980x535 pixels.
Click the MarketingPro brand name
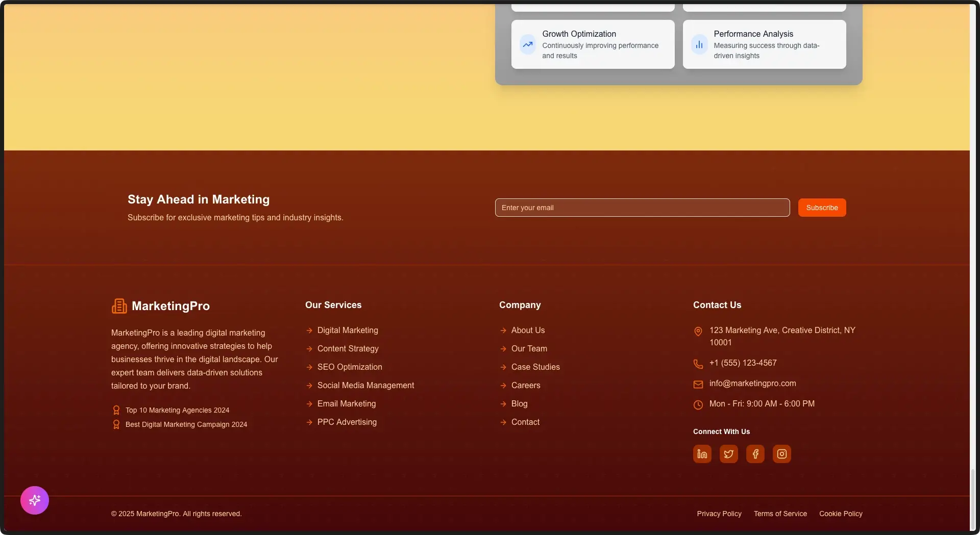(170, 306)
